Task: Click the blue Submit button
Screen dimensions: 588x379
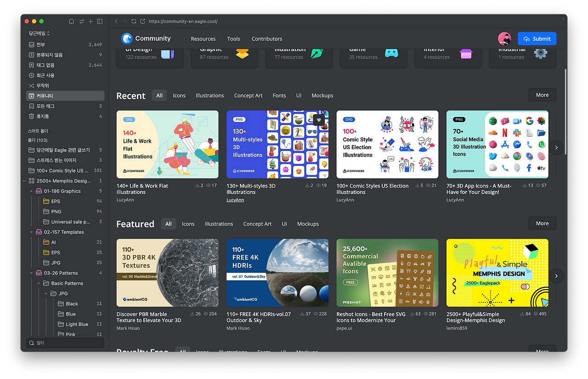Action: point(537,39)
